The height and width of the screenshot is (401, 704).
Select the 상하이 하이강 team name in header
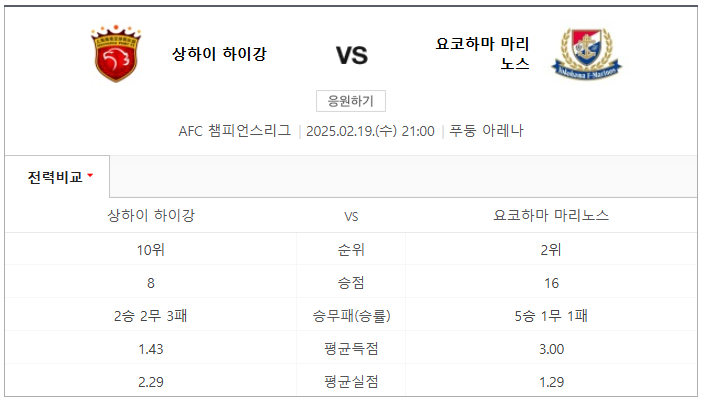[x=219, y=54]
